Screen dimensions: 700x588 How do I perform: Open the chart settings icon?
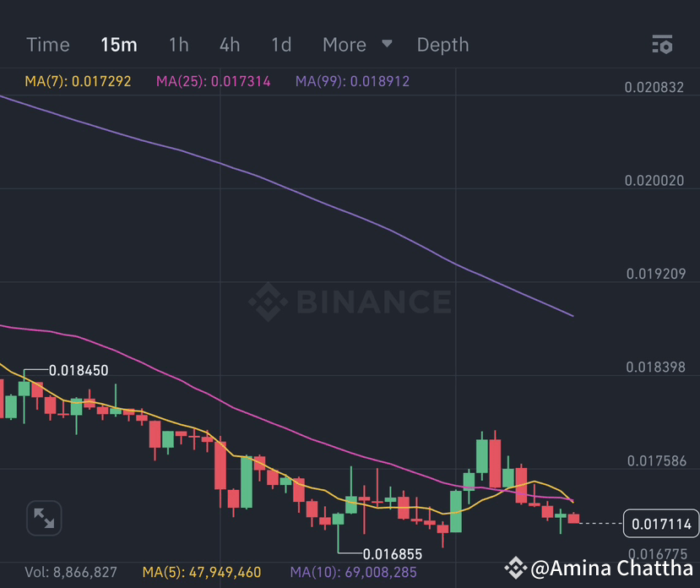click(662, 45)
